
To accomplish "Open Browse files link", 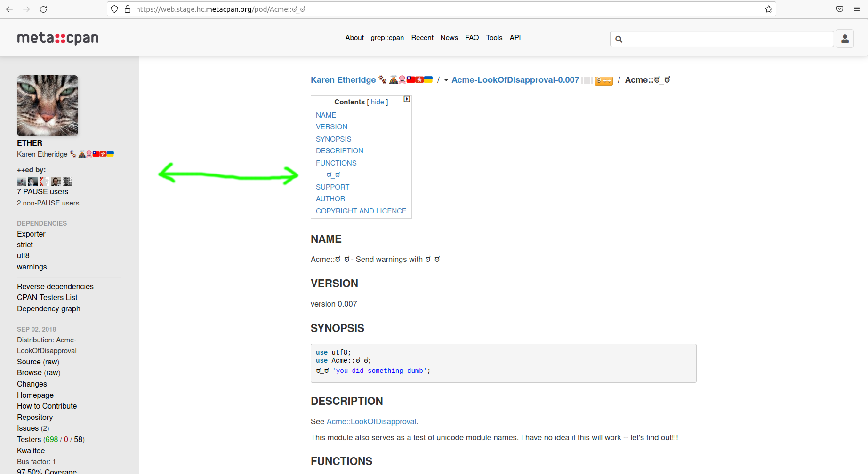I will (29, 373).
